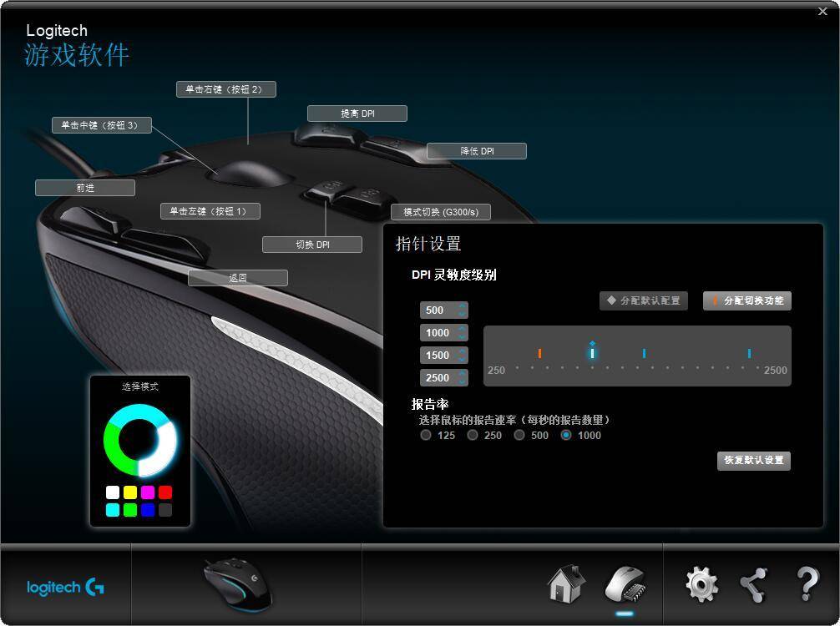Click 单击右键（按钮 2）button label
The image size is (840, 626).
click(x=226, y=89)
